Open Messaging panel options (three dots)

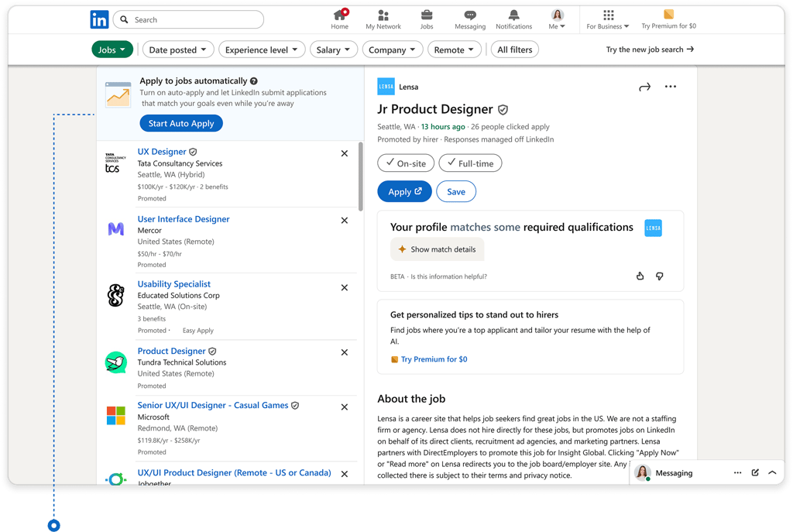click(x=737, y=473)
